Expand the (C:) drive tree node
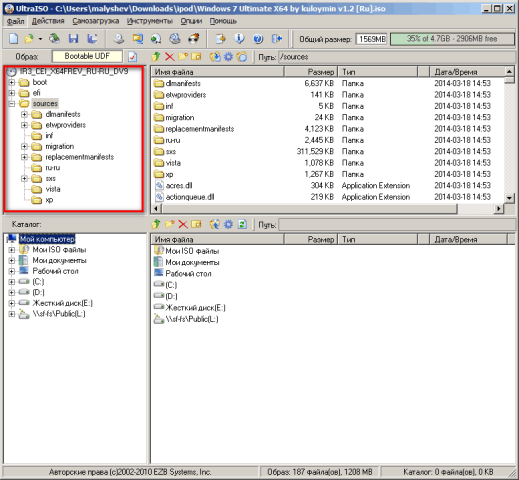Screen dimensions: 519x480 (x=12, y=282)
